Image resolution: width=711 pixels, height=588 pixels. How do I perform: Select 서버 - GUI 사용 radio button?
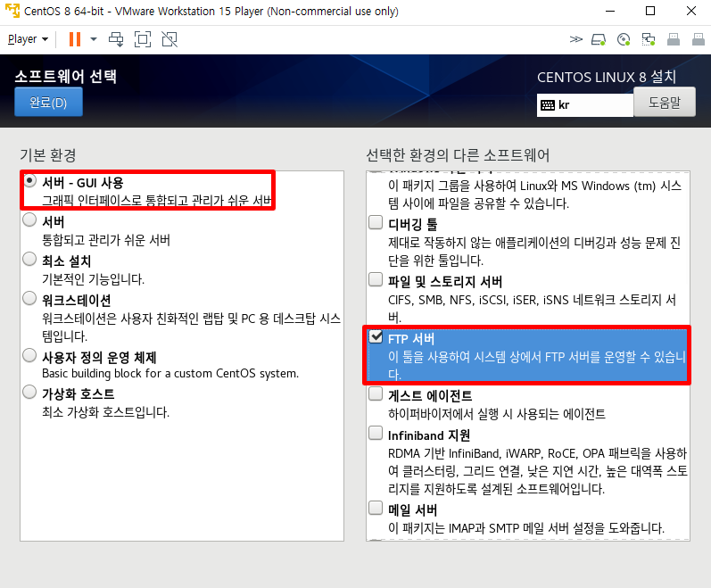click(29, 181)
